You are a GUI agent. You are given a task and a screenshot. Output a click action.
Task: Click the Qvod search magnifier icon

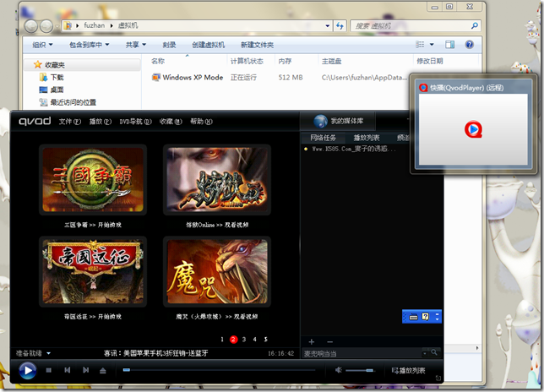pyautogui.click(x=434, y=352)
